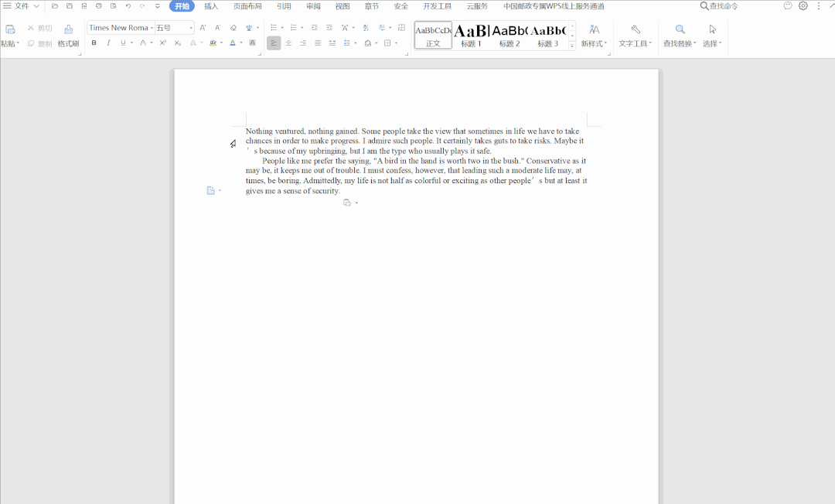
Task: Toggle Align left paragraph alignment
Action: 274,43
